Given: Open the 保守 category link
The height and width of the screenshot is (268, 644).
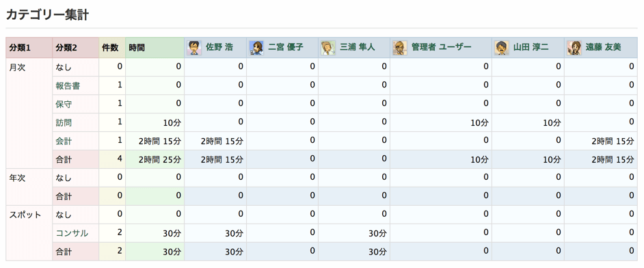Looking at the screenshot, I should [64, 104].
